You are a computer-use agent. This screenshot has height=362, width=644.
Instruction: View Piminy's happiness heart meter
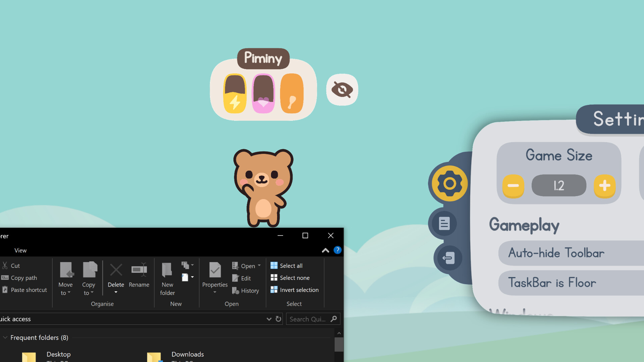pyautogui.click(x=264, y=93)
